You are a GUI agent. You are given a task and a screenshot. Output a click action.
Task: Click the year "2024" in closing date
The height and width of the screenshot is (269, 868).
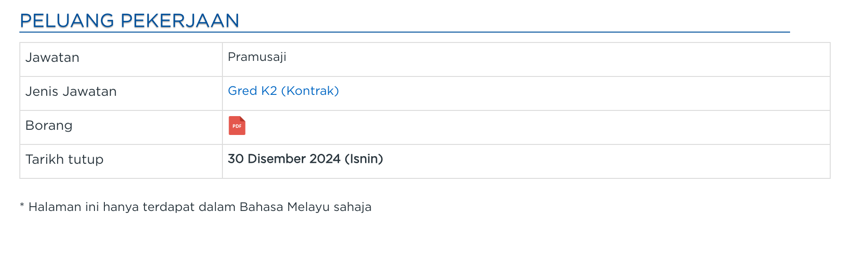pos(325,159)
